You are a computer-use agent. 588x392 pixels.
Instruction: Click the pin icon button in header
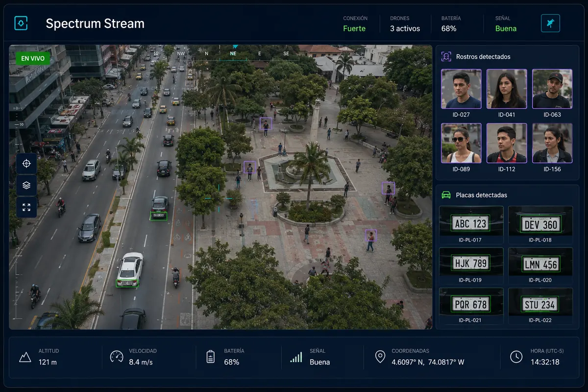tap(550, 23)
